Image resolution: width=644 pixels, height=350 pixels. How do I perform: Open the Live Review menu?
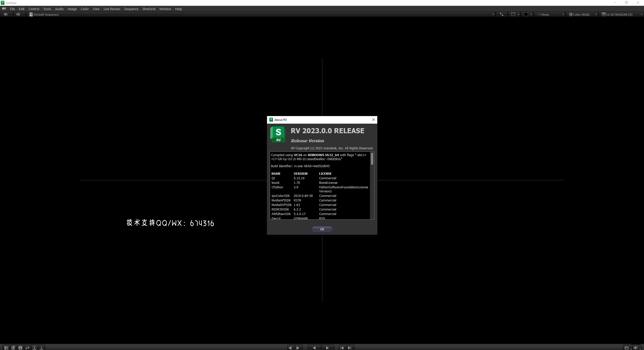coord(112,9)
